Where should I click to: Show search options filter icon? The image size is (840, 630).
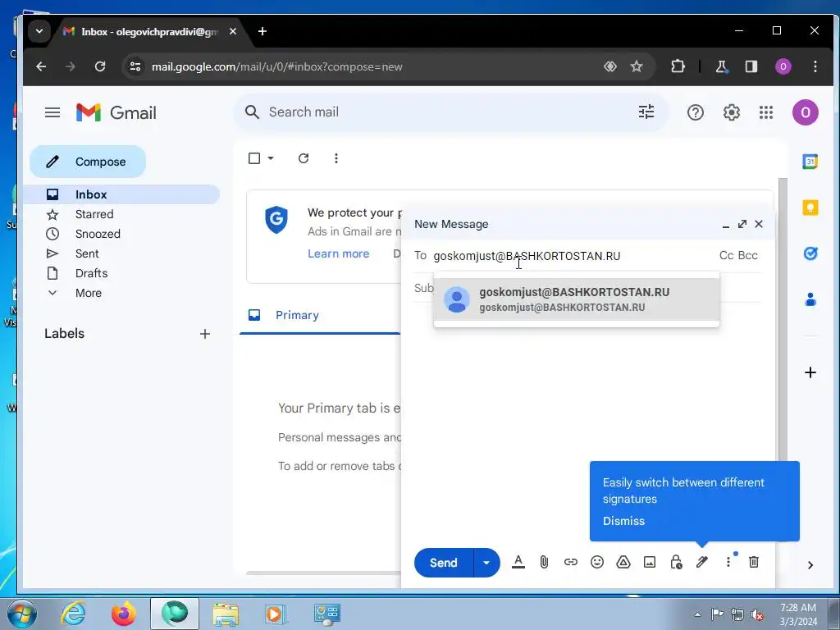pos(646,112)
